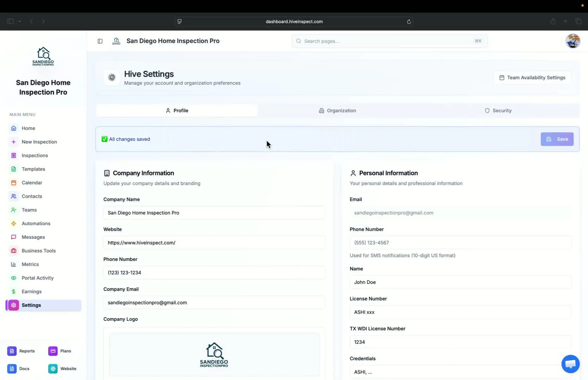Screen dimensions: 588x380
Task: Open Messages using the chat icon
Action: 13,237
